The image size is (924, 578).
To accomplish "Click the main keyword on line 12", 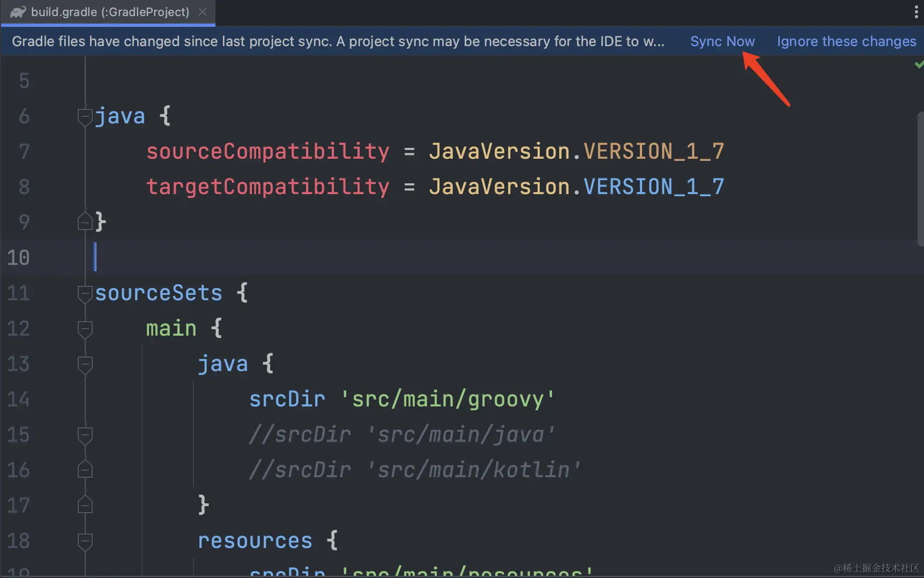I will point(172,329).
